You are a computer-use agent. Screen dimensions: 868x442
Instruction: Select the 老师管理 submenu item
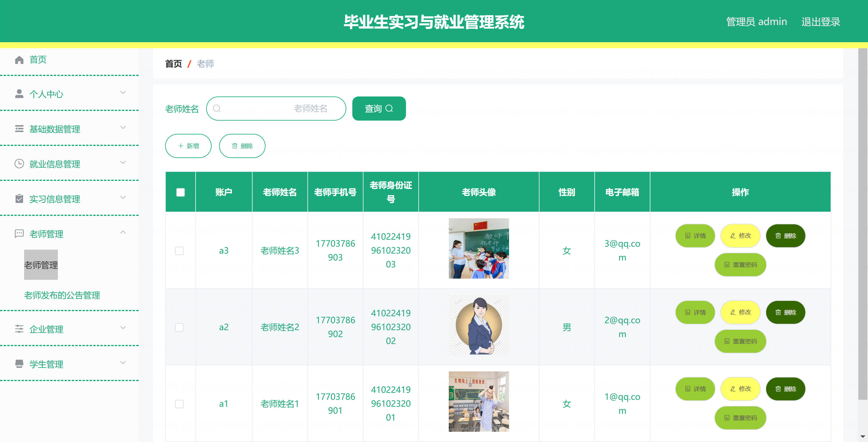(41, 265)
